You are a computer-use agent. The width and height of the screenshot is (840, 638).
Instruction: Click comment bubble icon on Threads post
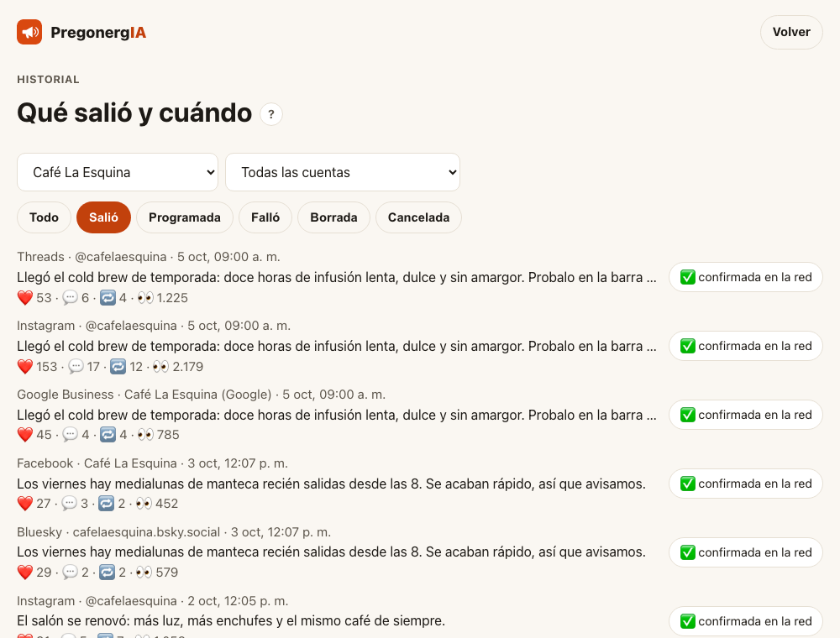[x=70, y=297]
